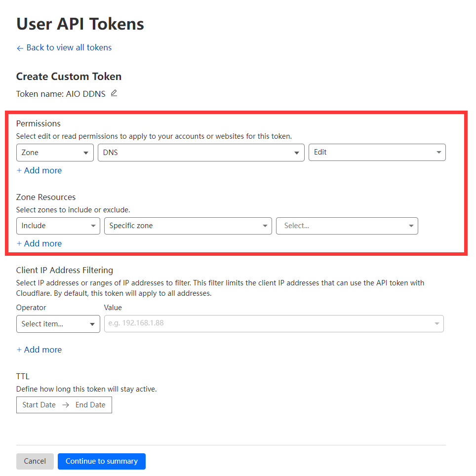Add more under Zone Resources section

(39, 243)
